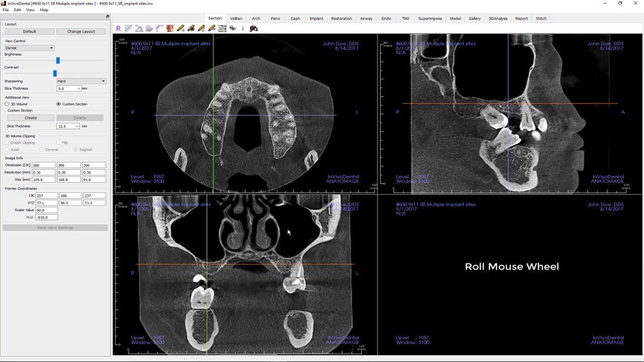
Task: Click the coronal slice view pane
Action: (245, 275)
